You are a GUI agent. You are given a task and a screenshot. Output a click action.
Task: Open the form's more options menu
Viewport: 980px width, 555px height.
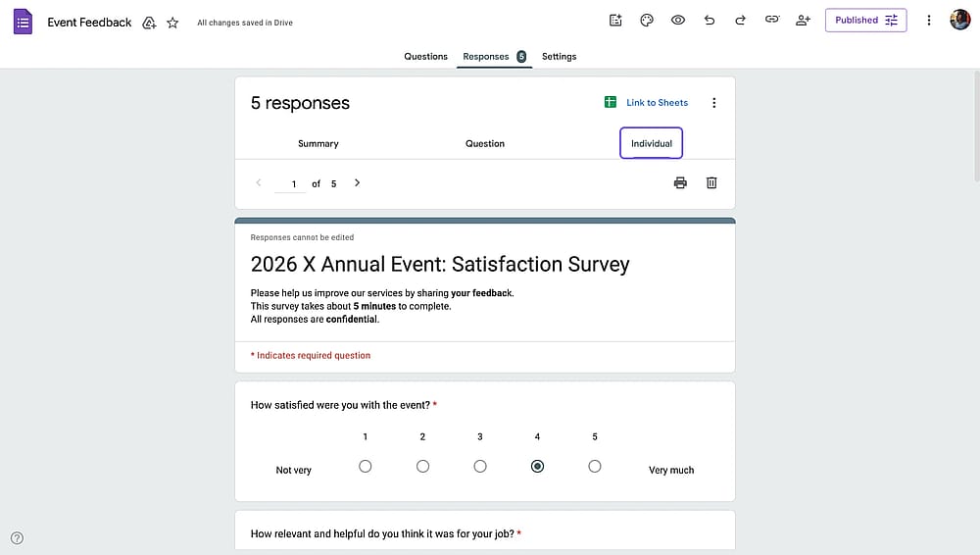[x=929, y=20]
